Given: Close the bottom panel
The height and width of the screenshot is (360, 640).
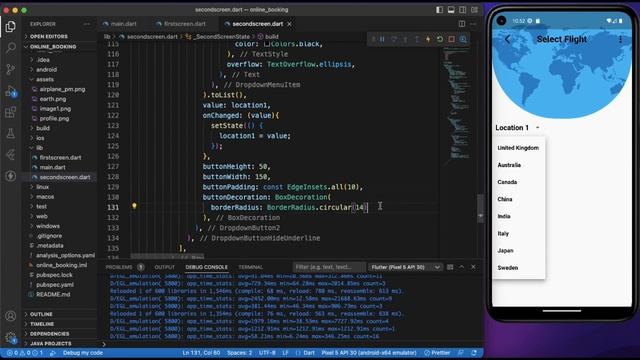Looking at the screenshot, I should click(473, 267).
